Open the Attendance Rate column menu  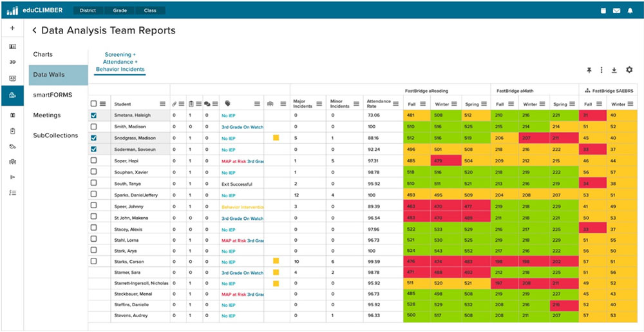click(x=395, y=104)
